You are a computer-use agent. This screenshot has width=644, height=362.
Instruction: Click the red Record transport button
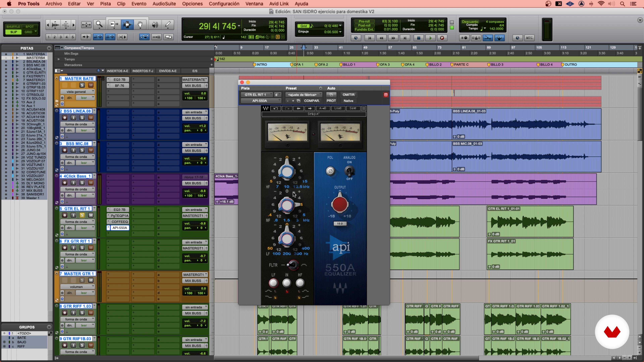pyautogui.click(x=442, y=38)
